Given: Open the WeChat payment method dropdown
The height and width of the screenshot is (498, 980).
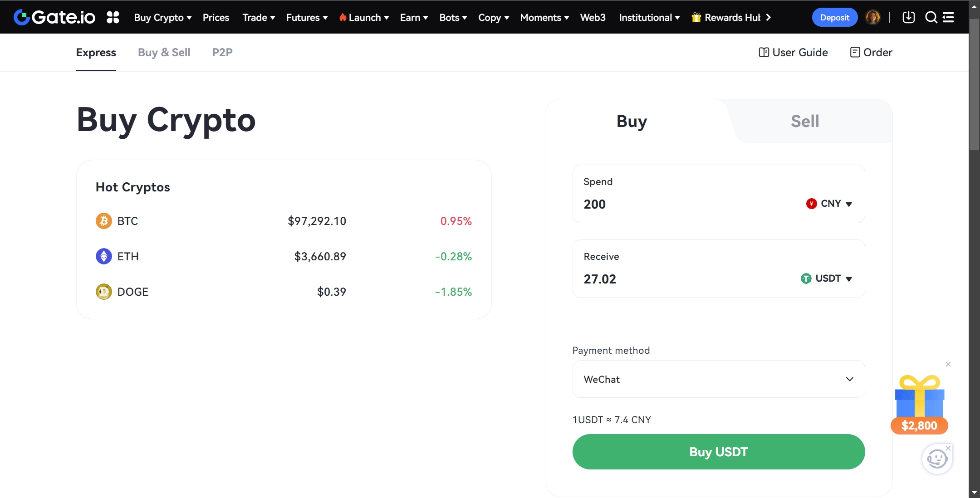Looking at the screenshot, I should pos(719,379).
